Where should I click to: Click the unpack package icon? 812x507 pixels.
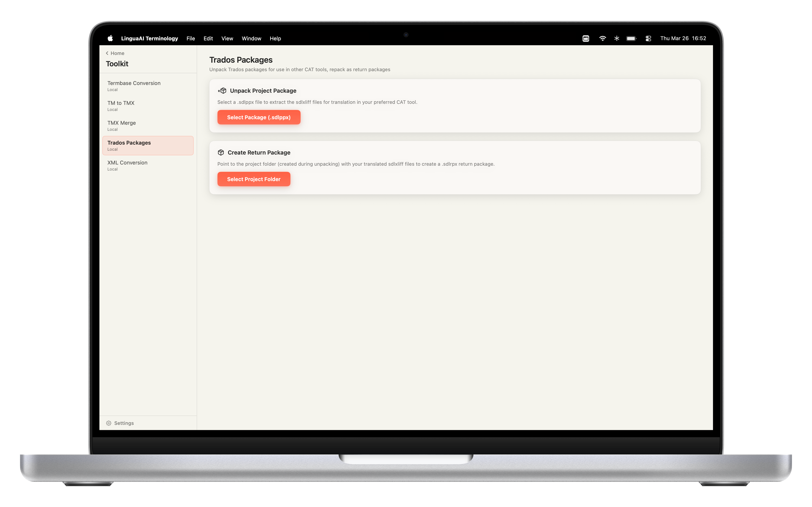[222, 90]
